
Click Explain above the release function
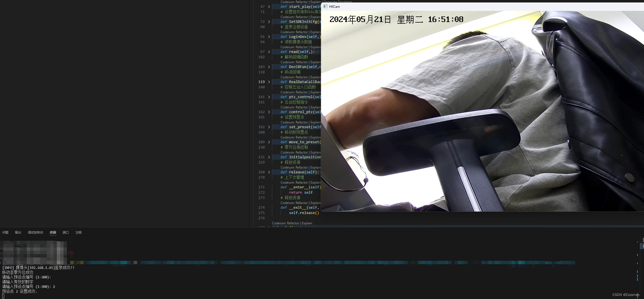[x=315, y=167]
